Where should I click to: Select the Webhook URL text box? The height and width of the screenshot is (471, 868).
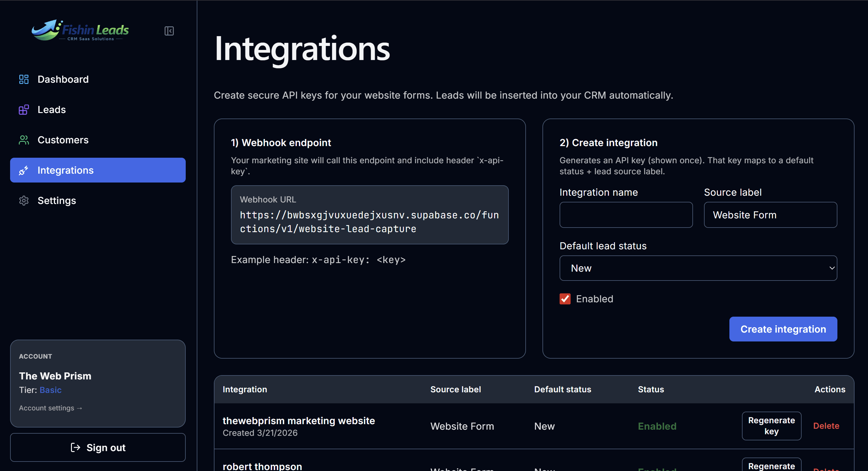pyautogui.click(x=370, y=215)
